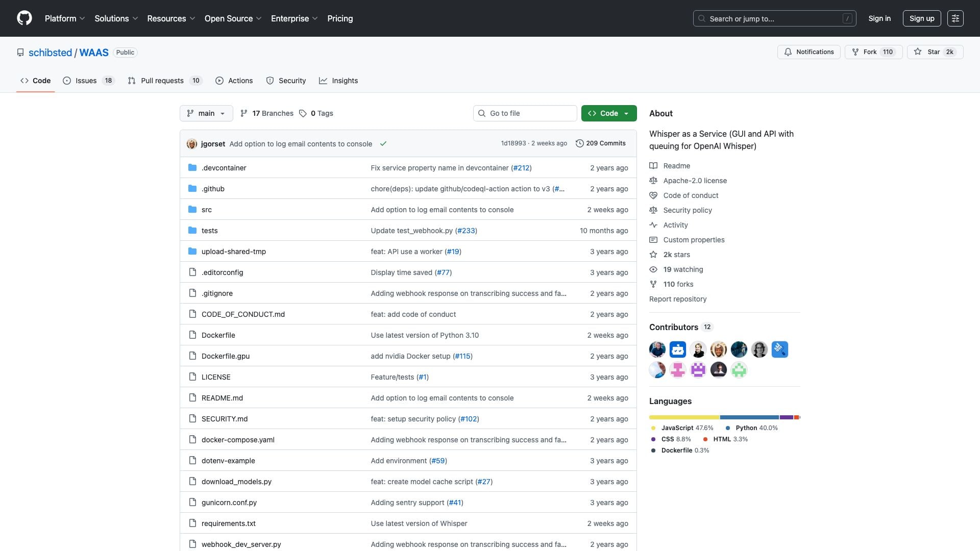Click the Dependabot contributor avatar
This screenshot has height=551, width=980.
point(677,349)
